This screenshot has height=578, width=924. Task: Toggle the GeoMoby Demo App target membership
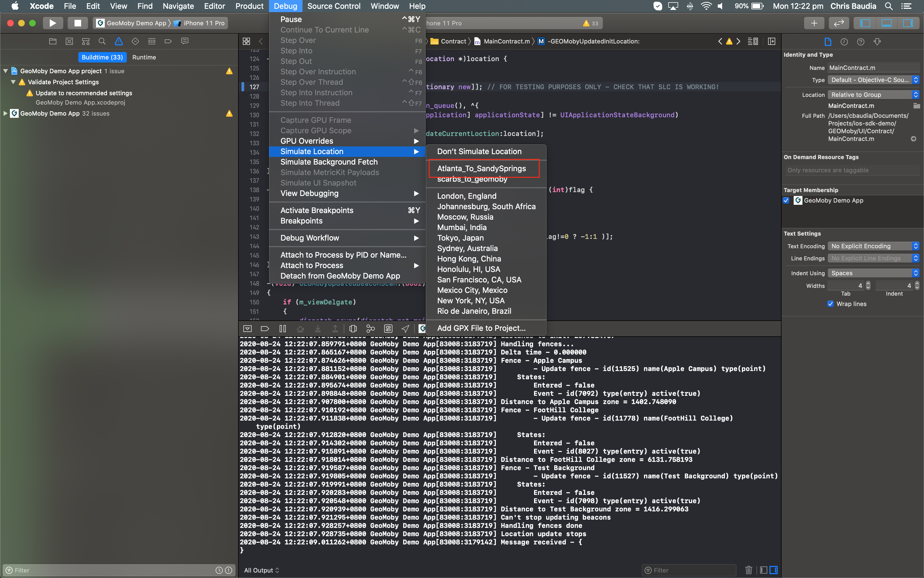[786, 200]
